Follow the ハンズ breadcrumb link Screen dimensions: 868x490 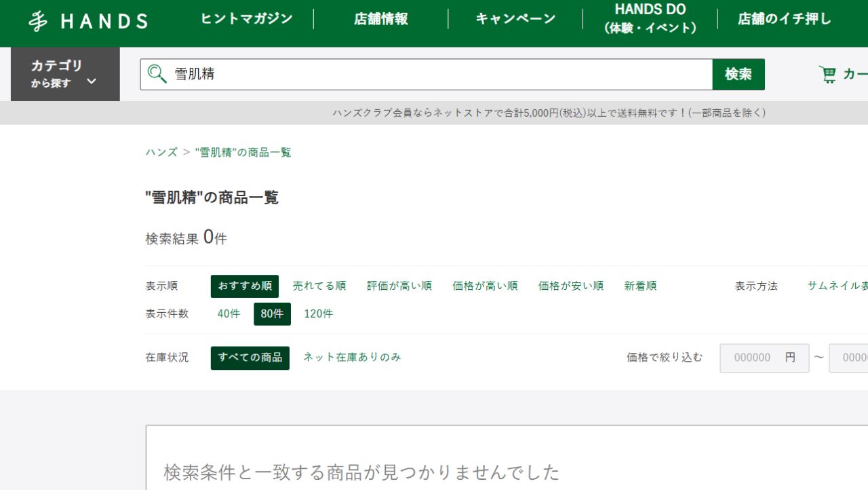coord(161,153)
